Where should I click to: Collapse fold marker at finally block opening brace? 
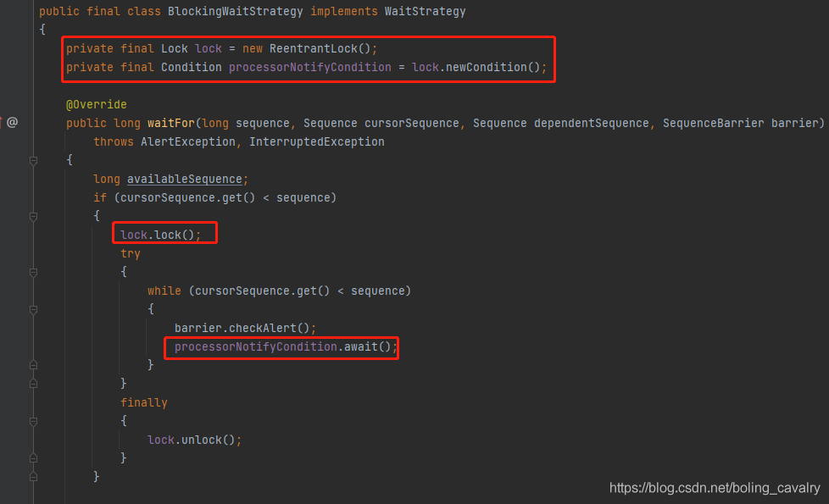33,422
